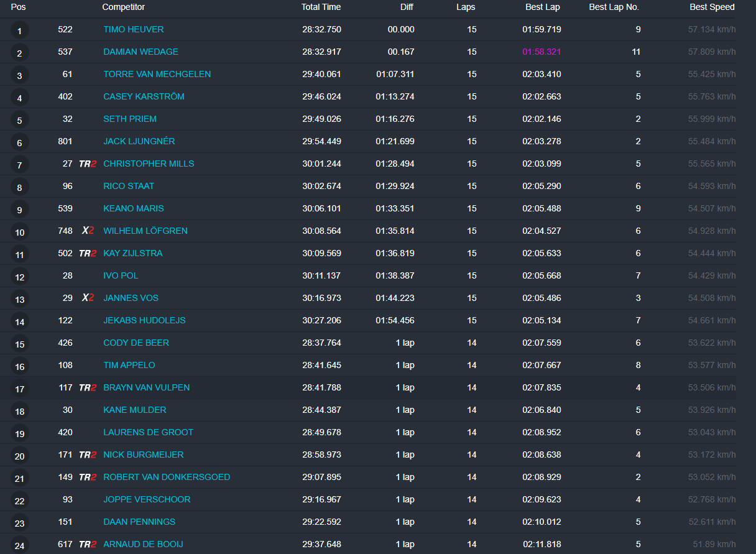Click the TR2 icon beside Nick Burgmeijer
756x554 pixels.
click(88, 455)
